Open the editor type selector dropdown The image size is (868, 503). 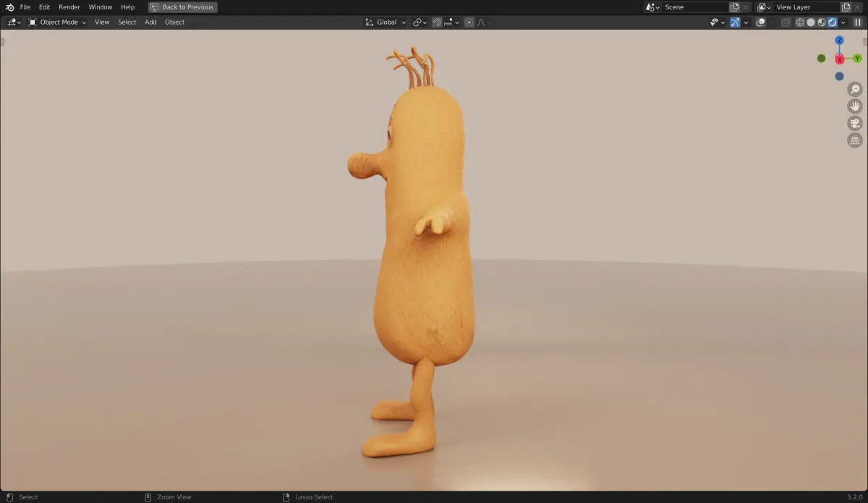(13, 22)
